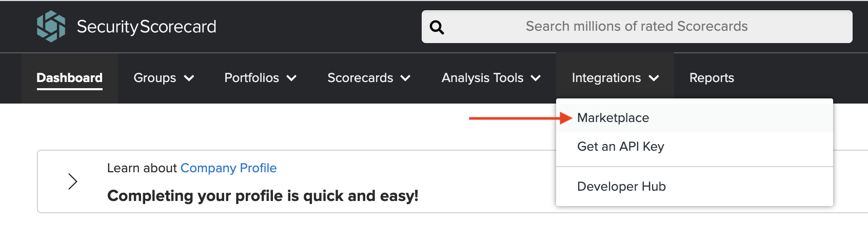Open the Analysis Tools dropdown

491,78
